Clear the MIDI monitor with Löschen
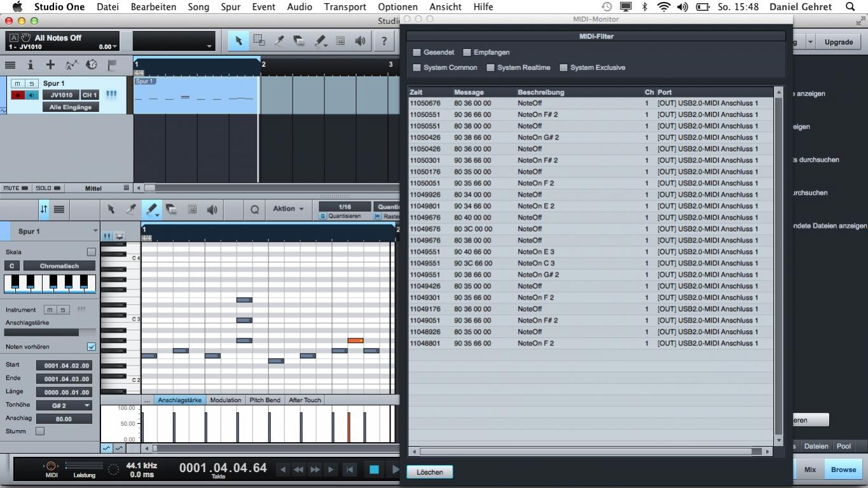868x488 pixels. click(x=430, y=472)
